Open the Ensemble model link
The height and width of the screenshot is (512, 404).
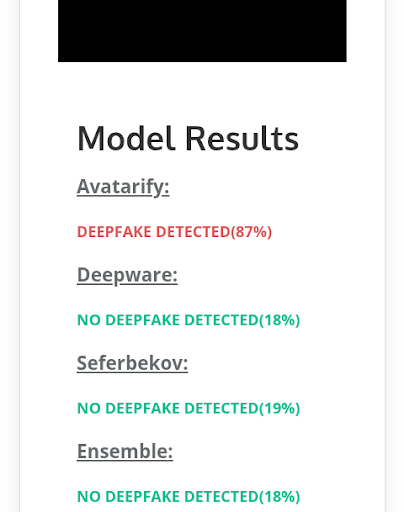[125, 451]
